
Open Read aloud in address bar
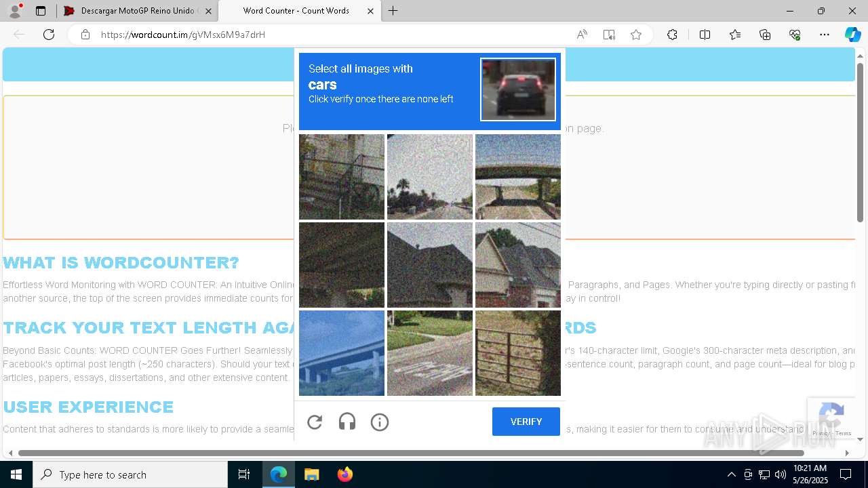[582, 35]
